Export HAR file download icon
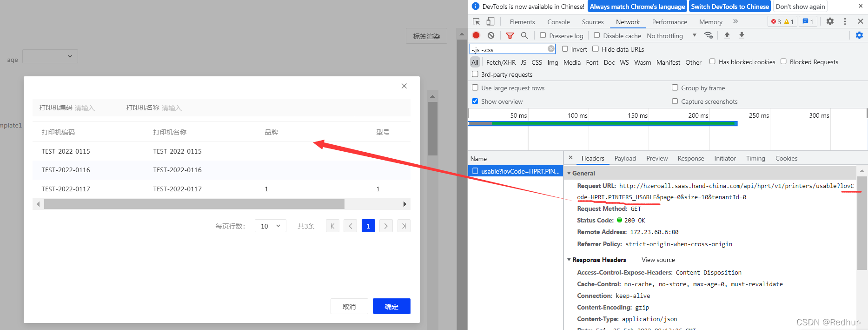This screenshot has width=868, height=330. click(742, 35)
